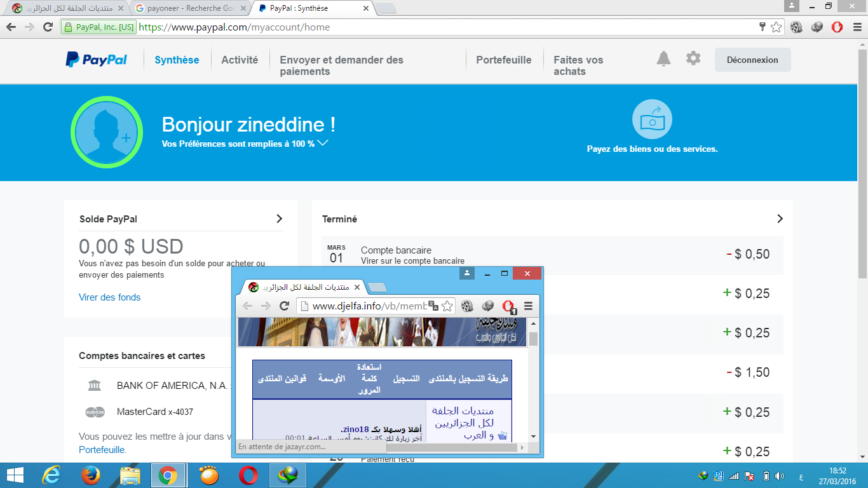Open PayPal settings gear
The height and width of the screenshot is (488, 868).
pos(693,58)
